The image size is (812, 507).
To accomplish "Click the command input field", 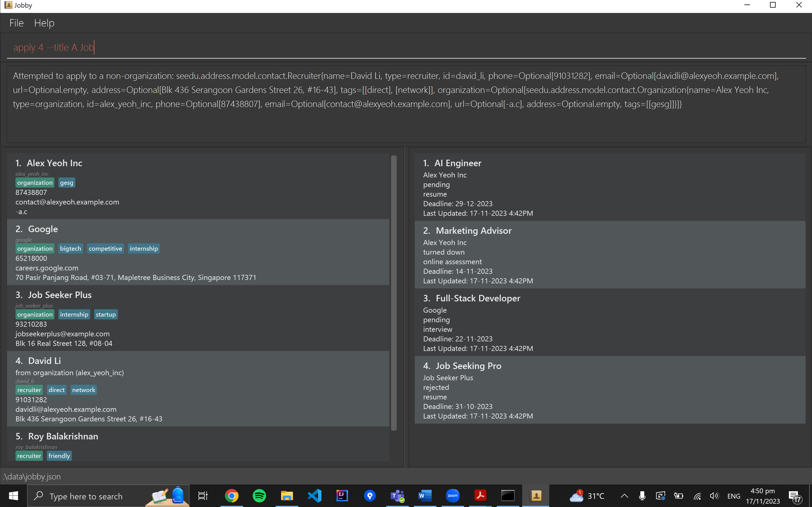I will point(403,47).
